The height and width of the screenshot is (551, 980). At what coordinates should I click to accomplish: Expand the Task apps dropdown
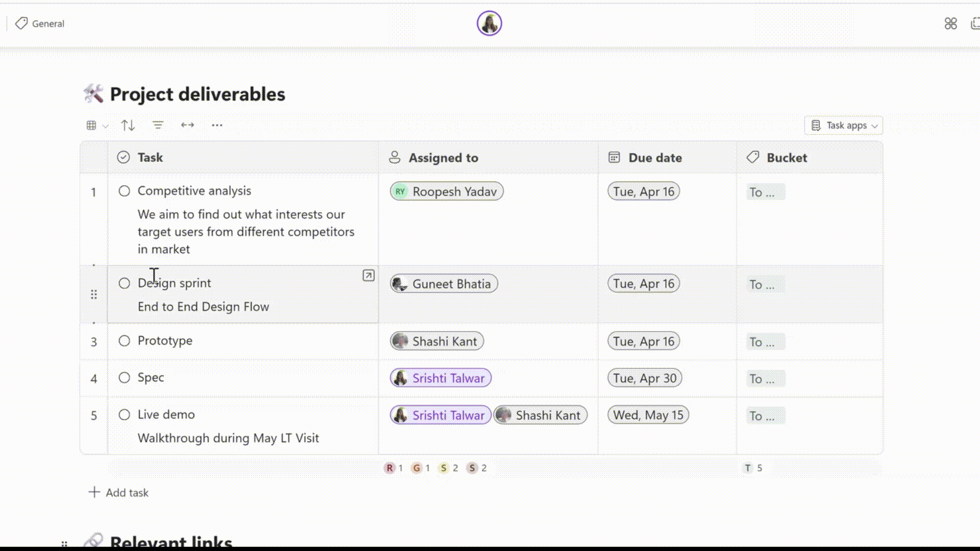pyautogui.click(x=844, y=126)
